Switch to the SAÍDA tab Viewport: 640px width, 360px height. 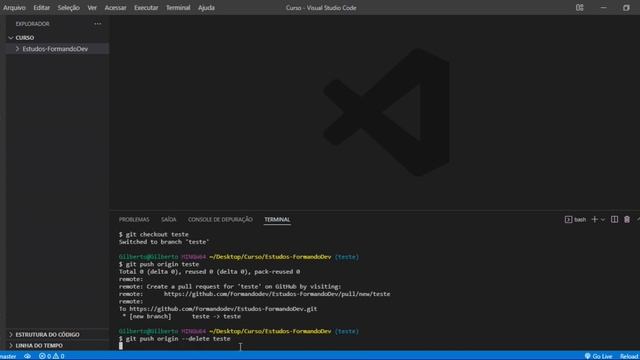coord(169,220)
